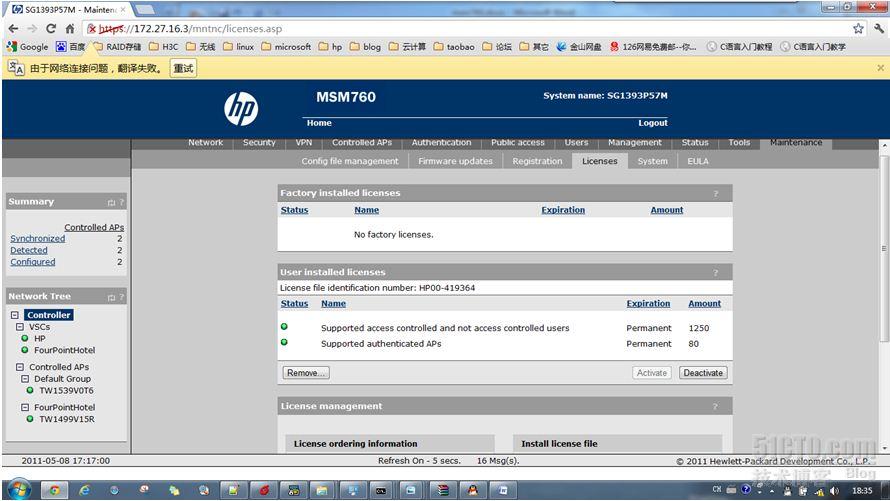The height and width of the screenshot is (501, 890).
Task: Click the Home link in header
Action: [319, 123]
